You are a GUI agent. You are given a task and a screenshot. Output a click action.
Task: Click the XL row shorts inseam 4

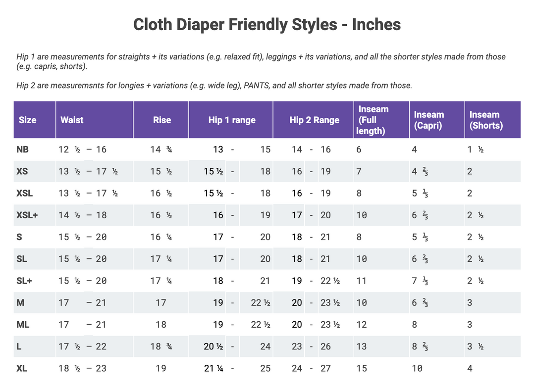tap(470, 368)
